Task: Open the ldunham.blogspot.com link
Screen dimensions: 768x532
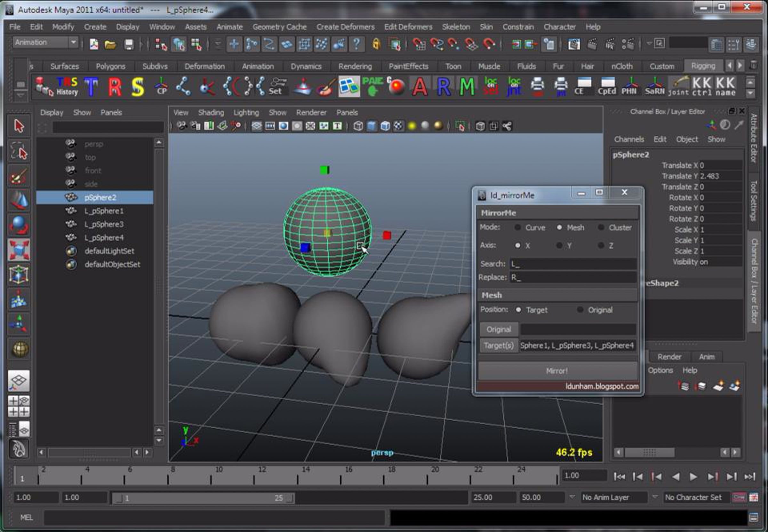Action: coord(602,386)
